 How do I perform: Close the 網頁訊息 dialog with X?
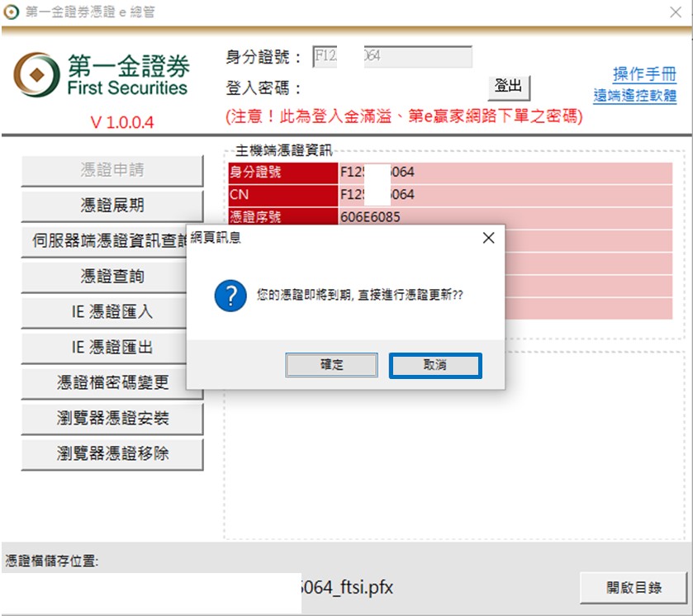click(x=488, y=238)
